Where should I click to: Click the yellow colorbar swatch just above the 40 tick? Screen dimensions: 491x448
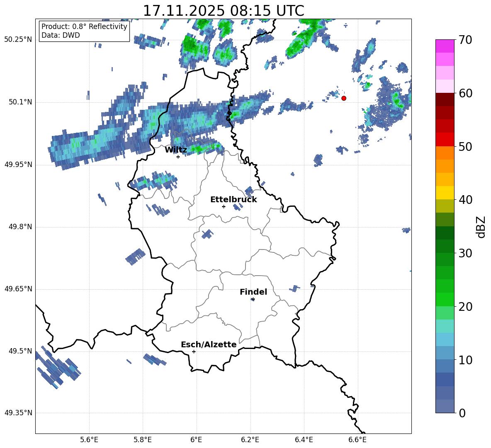click(x=445, y=193)
